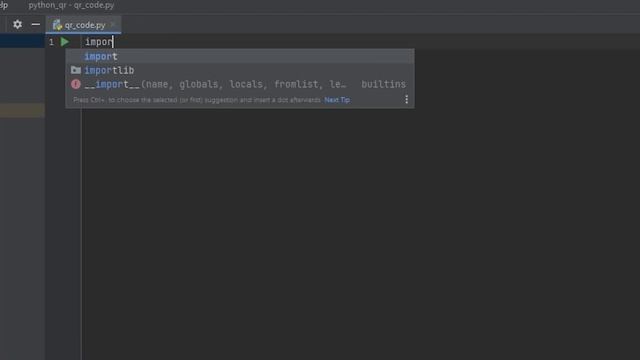Image resolution: width=640 pixels, height=360 pixels.
Task: Click the 'builtins' label in the suggestion list
Action: click(x=383, y=84)
